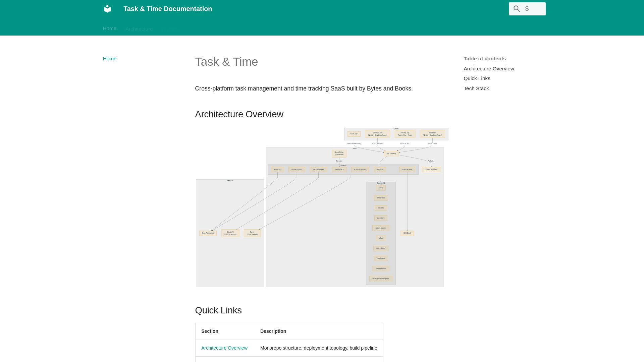This screenshot has height=362, width=644.
Task: Click the 'Description' table column header
Action: (x=273, y=331)
